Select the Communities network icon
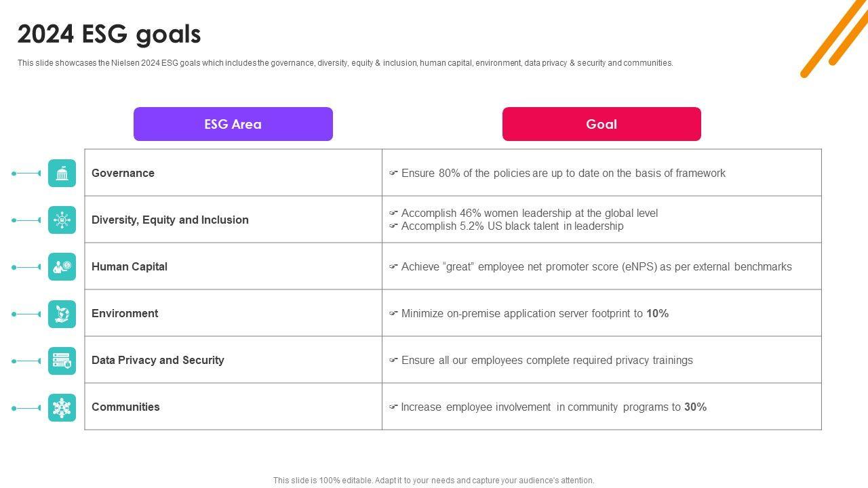The image size is (868, 488). click(62, 407)
